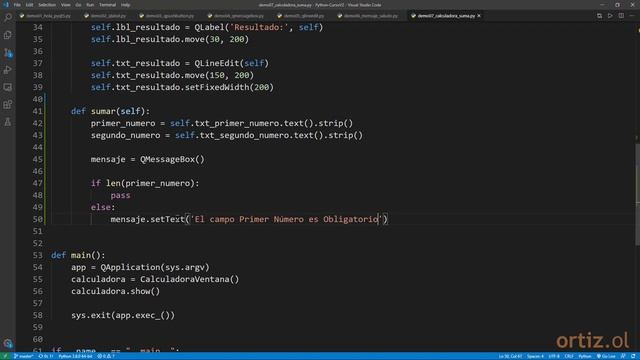640x360 pixels.
Task: Click line number 51 in the gutter
Action: coord(38,231)
